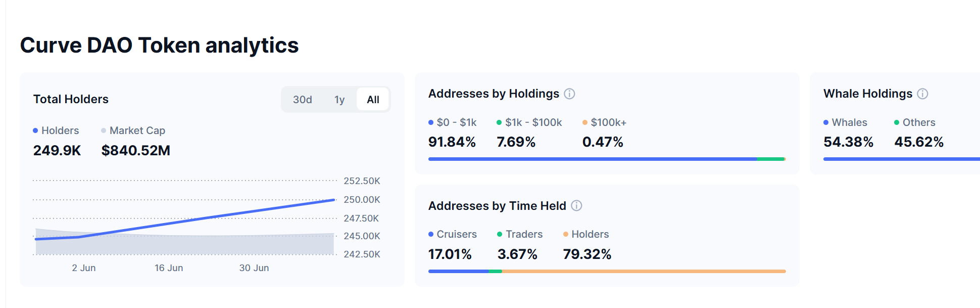Click the 250.00K y-axis label
This screenshot has height=308, width=980.
click(362, 200)
